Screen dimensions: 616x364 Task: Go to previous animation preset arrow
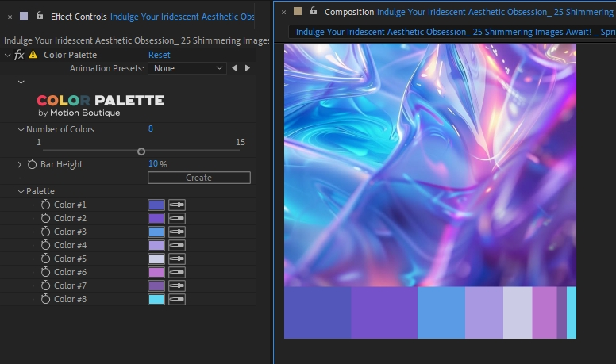tap(234, 68)
